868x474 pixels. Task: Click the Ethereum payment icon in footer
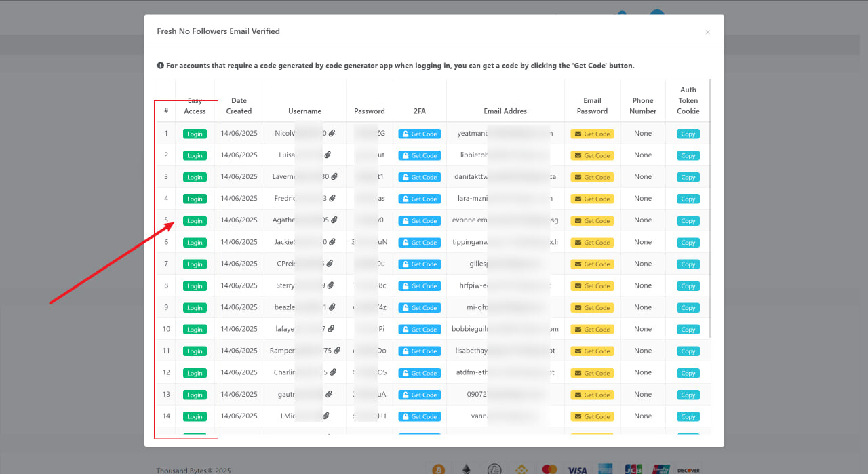tap(466, 469)
